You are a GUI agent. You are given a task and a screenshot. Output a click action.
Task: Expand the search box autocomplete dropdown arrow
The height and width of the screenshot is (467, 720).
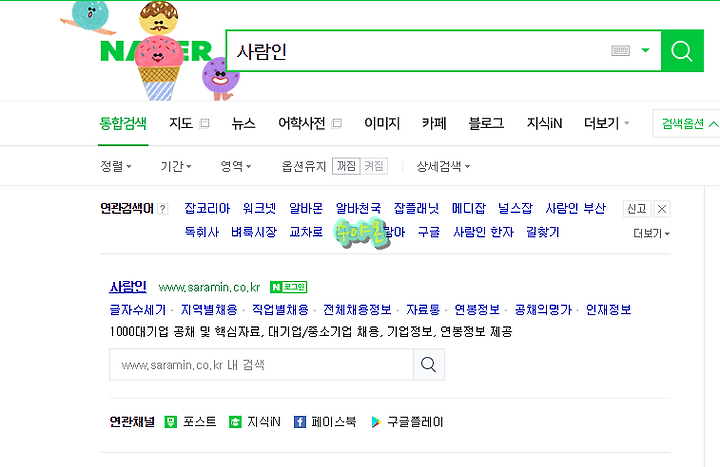[x=645, y=51]
